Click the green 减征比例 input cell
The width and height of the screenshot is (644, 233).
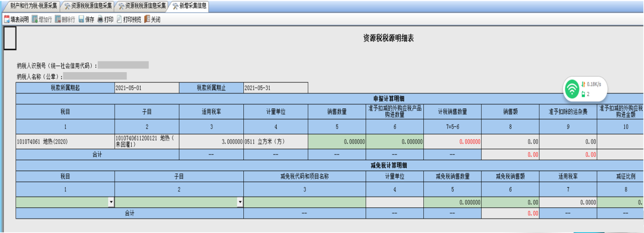(620, 202)
